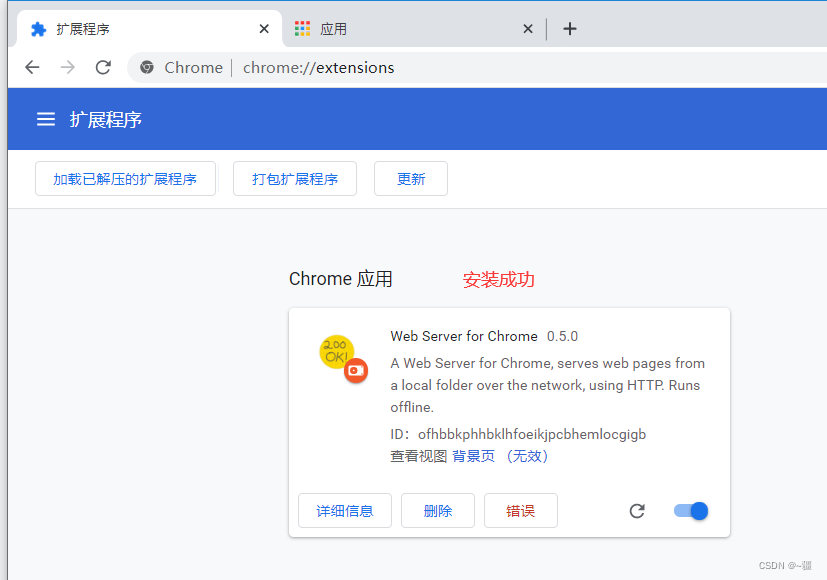The image size is (827, 580).
Task: Click the chrome://extensions address bar
Action: tap(475, 67)
